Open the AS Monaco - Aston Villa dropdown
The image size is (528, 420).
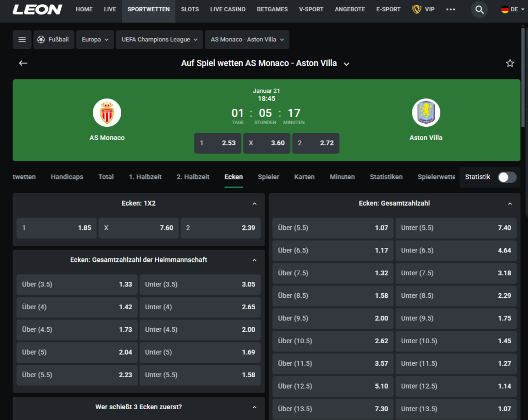tap(247, 40)
